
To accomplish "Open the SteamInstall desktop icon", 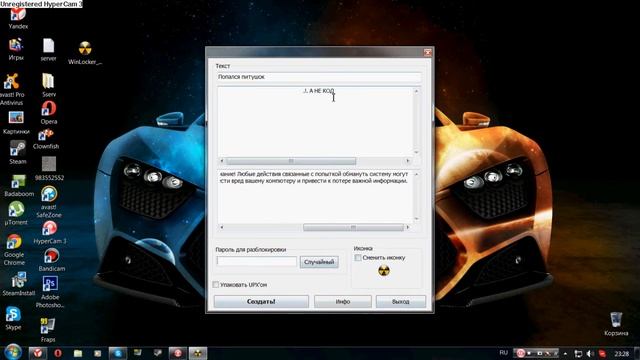I will [x=18, y=284].
